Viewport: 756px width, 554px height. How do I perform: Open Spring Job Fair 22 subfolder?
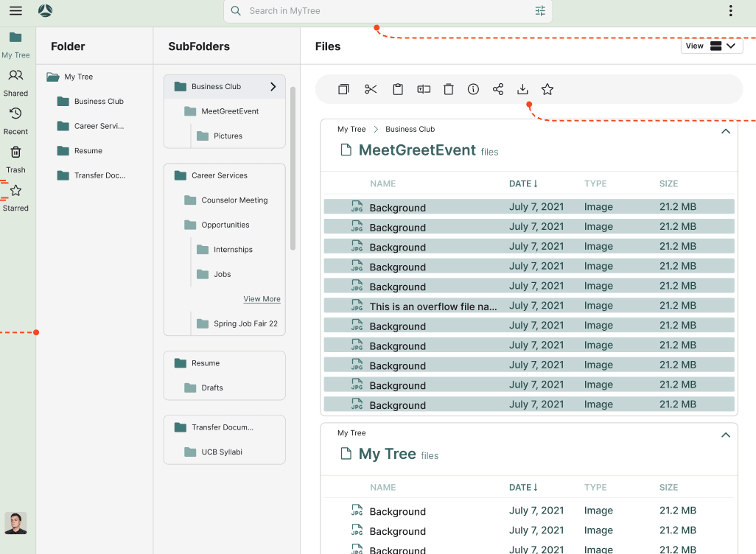237,323
